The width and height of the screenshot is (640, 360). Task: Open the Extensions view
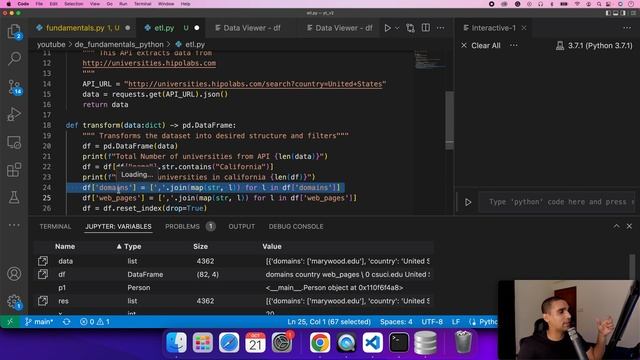click(14, 170)
